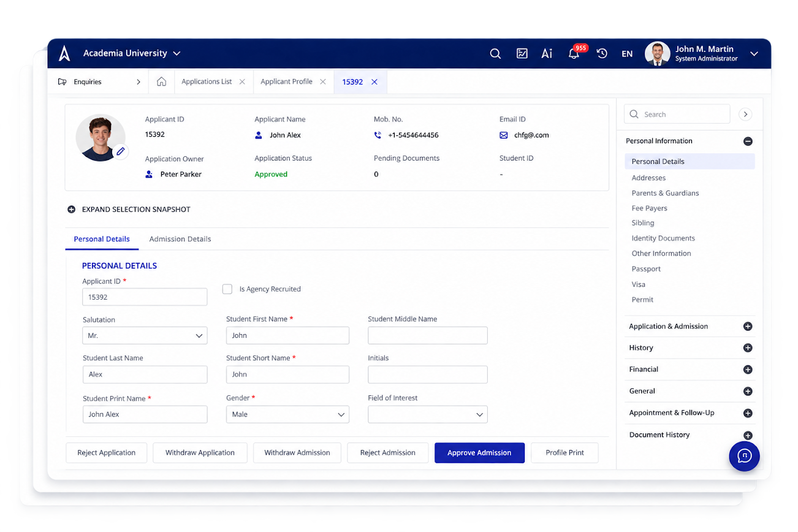Collapse the Personal Information section
798x532 pixels.
[748, 142]
